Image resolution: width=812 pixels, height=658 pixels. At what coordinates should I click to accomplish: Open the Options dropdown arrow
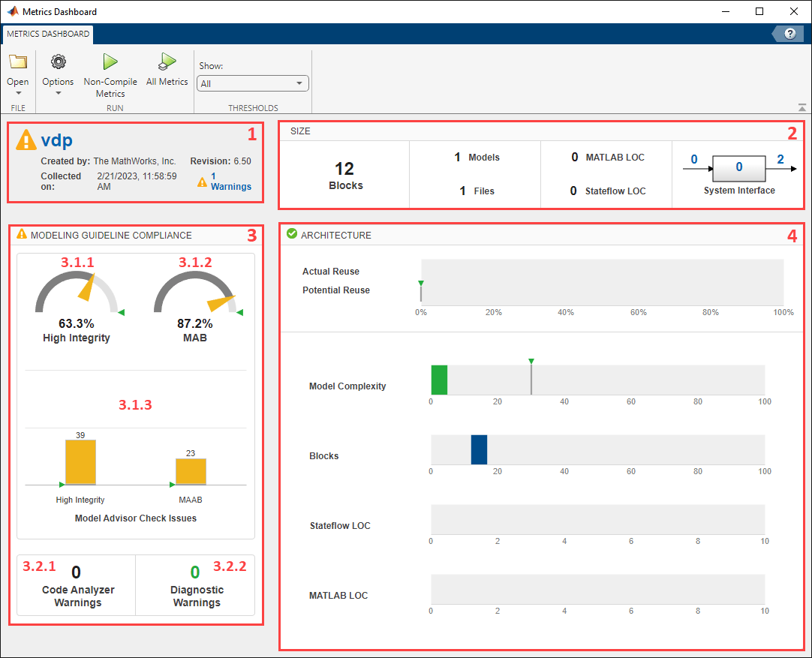pos(58,94)
